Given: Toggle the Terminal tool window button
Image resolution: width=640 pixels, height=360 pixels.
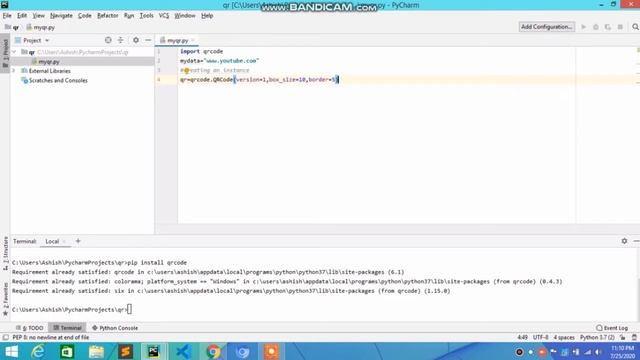Looking at the screenshot, I should coord(67,328).
